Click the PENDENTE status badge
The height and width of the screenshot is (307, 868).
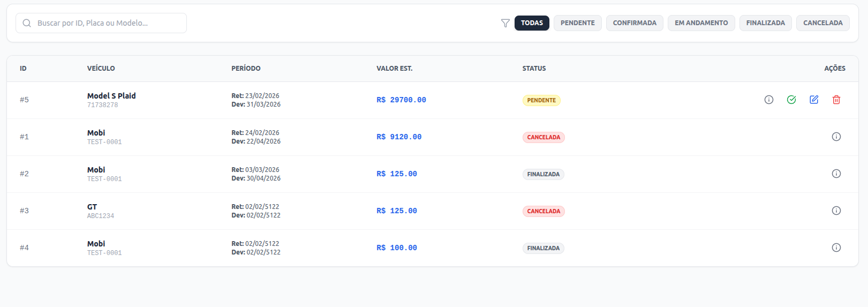(541, 100)
